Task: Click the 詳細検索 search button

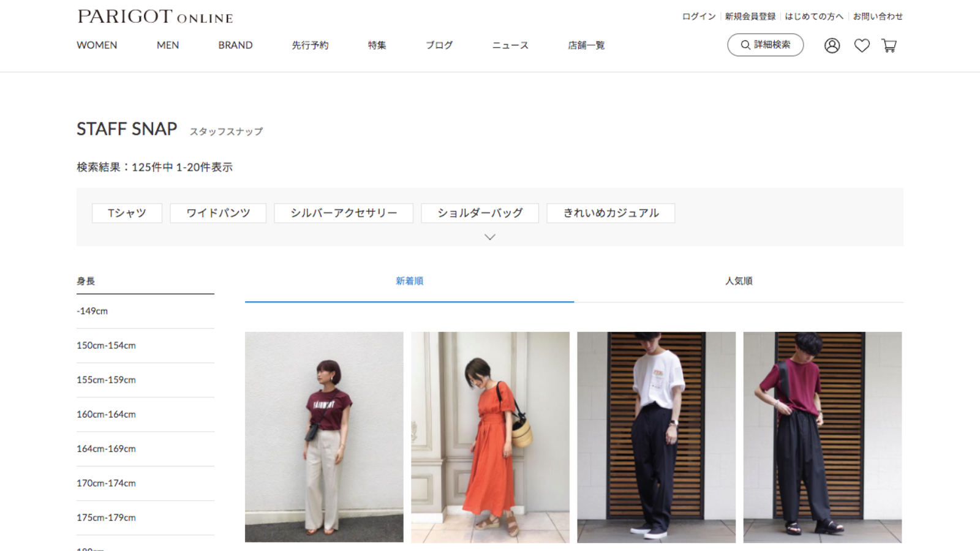Action: (x=765, y=45)
